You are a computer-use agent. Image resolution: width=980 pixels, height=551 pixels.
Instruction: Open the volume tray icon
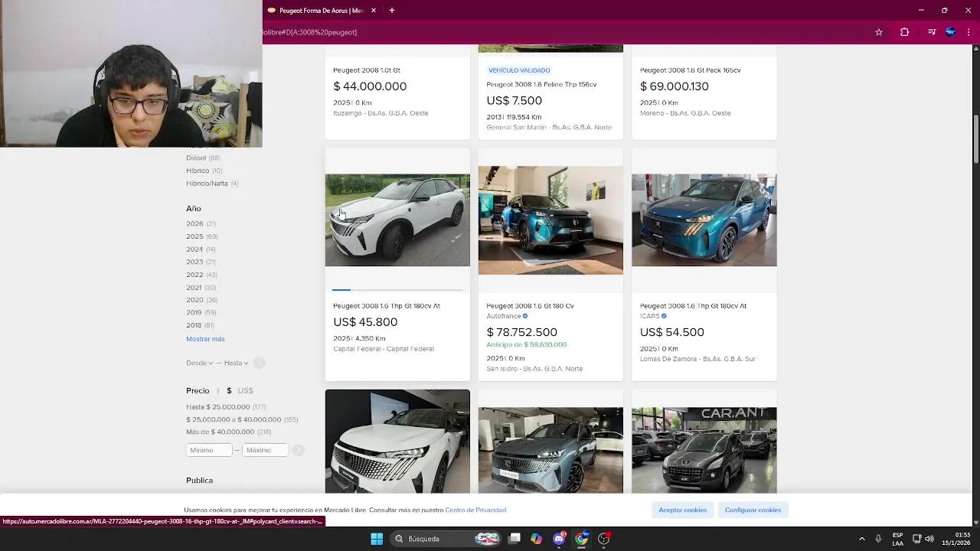point(929,539)
